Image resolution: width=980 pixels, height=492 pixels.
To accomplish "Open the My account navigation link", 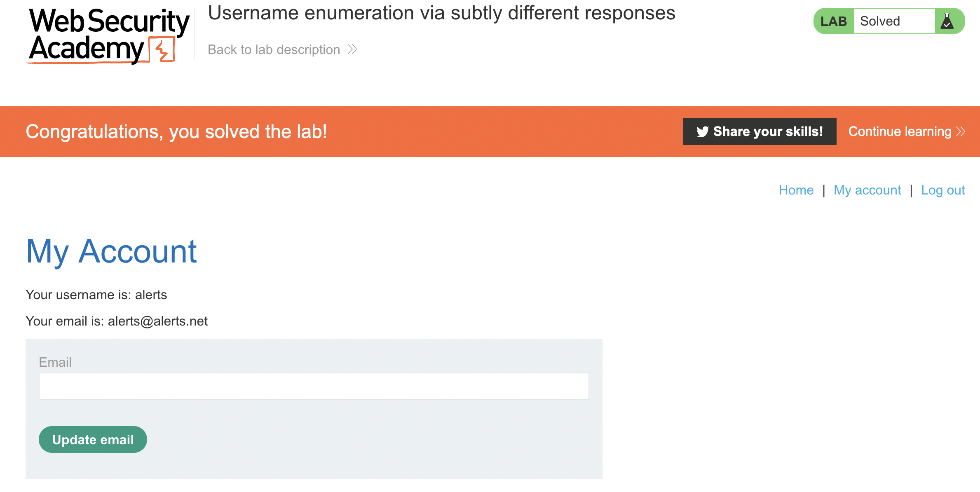I will [867, 190].
